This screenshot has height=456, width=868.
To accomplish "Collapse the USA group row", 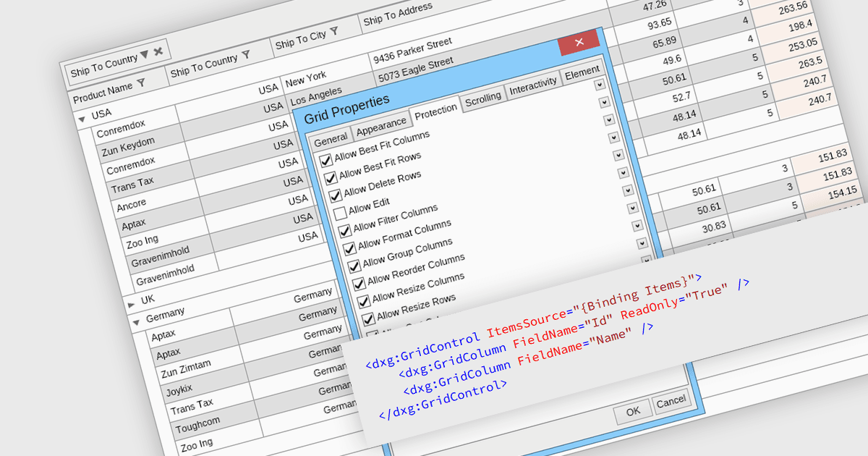I will pos(82,118).
